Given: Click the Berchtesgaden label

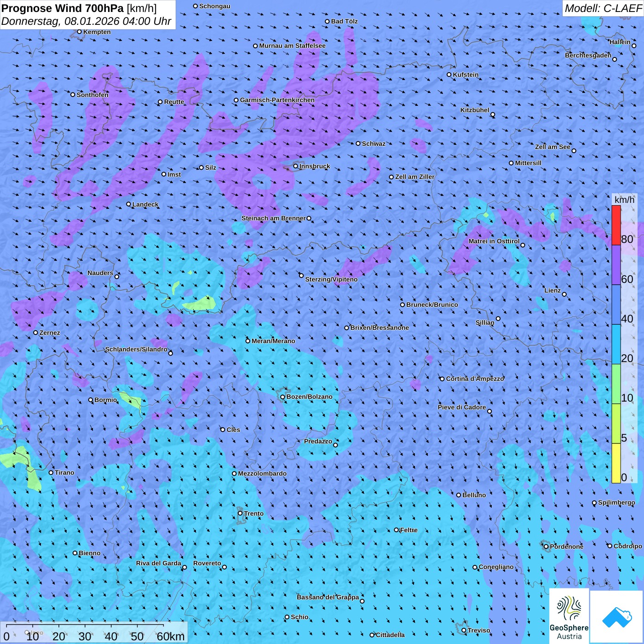Looking at the screenshot, I should pos(588,55).
